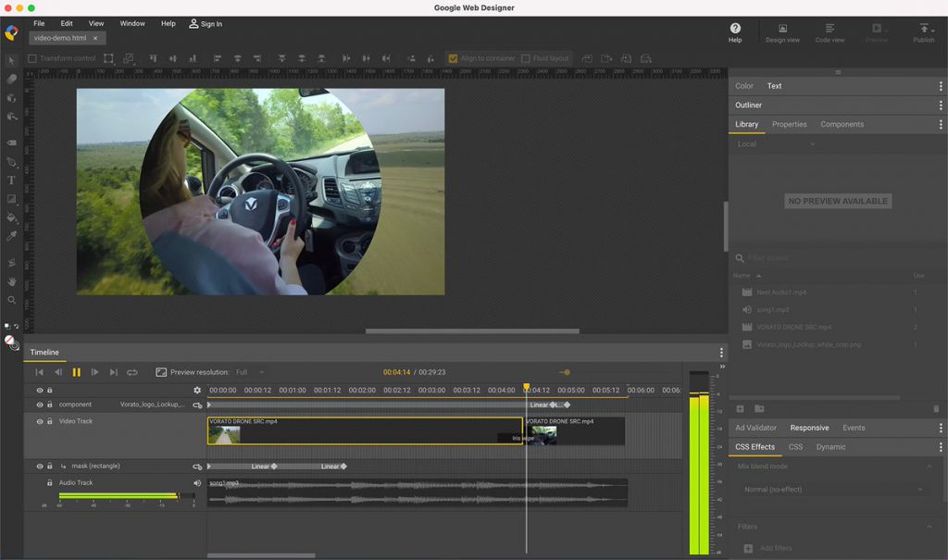
Task: Select the Eyedropper color picker tool
Action: [x=11, y=236]
